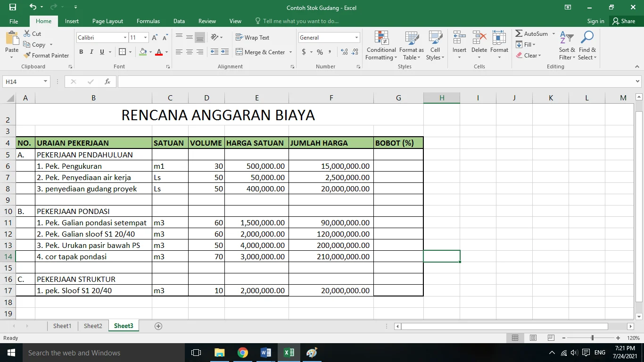Switch to the Formulas ribbon tab
The width and height of the screenshot is (644, 362).
(148, 21)
